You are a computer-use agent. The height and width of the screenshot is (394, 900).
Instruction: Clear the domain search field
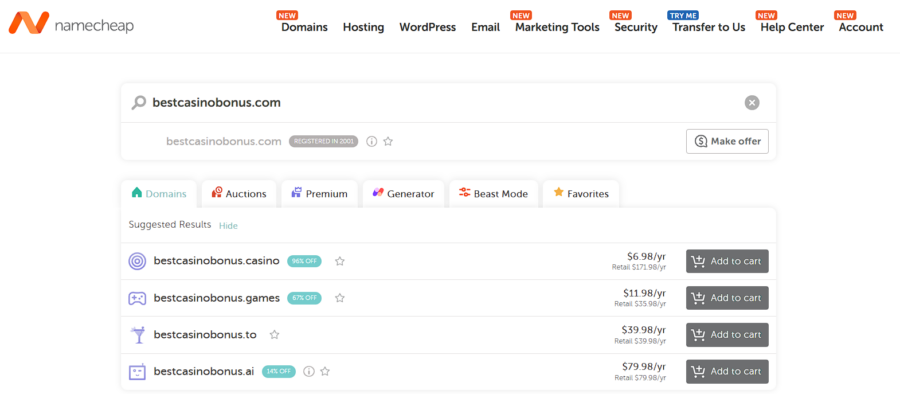point(752,103)
